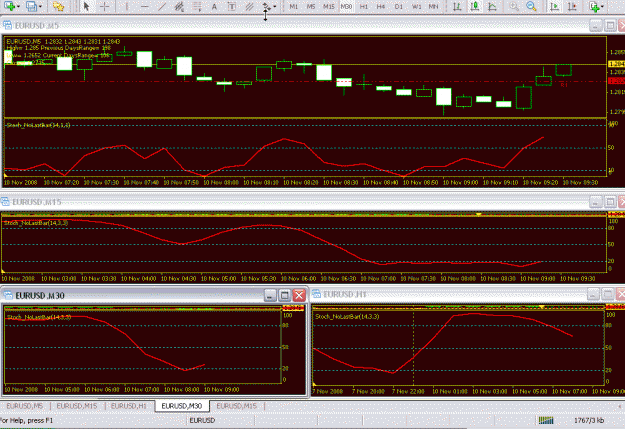Switch timeframe to D1
The width and height of the screenshot is (625, 429).
point(398,6)
